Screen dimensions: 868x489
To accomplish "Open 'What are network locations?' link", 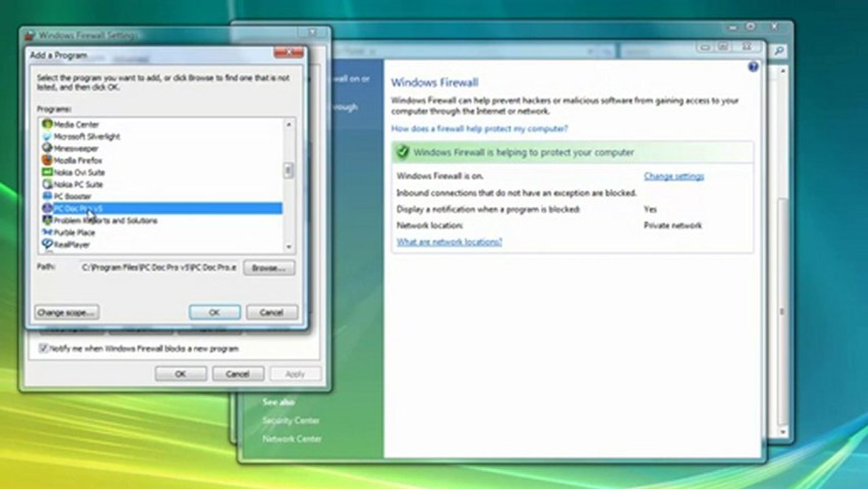I will pos(449,242).
